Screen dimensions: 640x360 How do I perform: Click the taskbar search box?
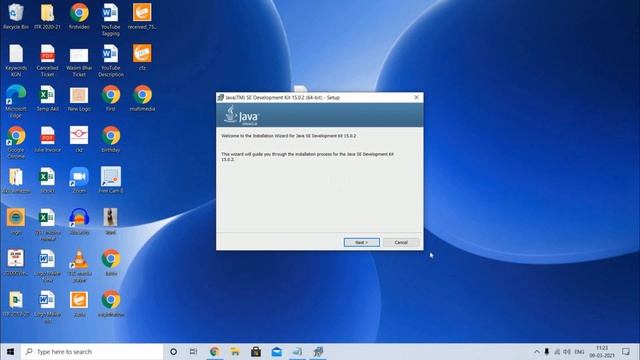tap(92, 351)
